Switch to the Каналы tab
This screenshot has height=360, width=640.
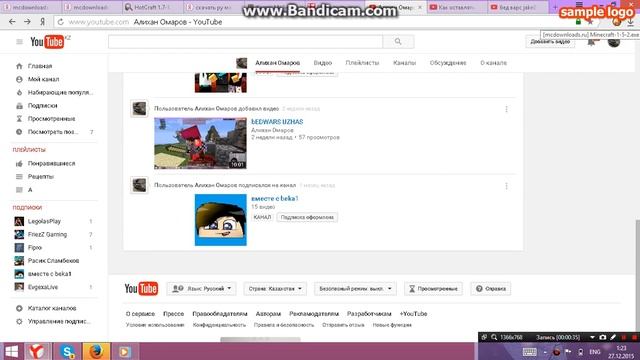point(404,63)
